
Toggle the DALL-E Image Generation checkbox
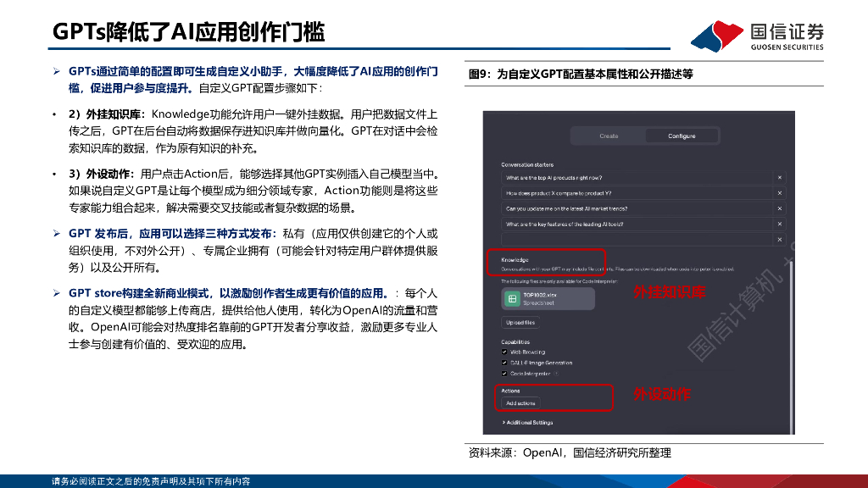[x=504, y=361]
